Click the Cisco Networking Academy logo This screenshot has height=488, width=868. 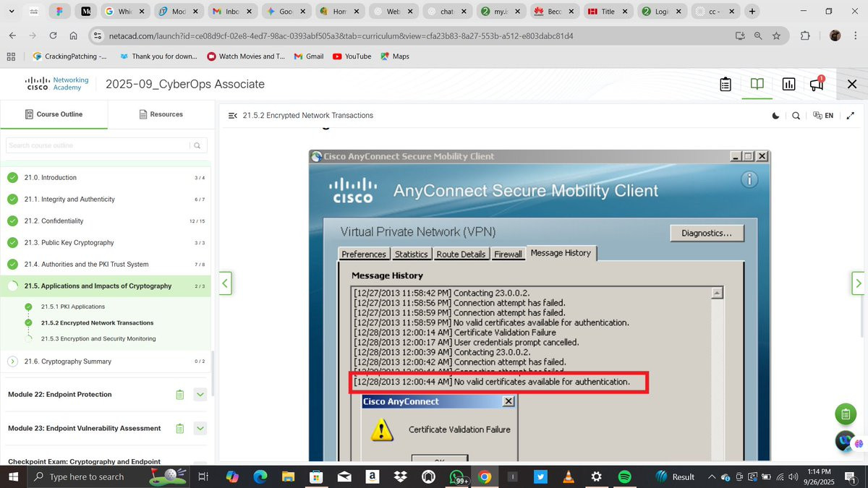click(57, 84)
